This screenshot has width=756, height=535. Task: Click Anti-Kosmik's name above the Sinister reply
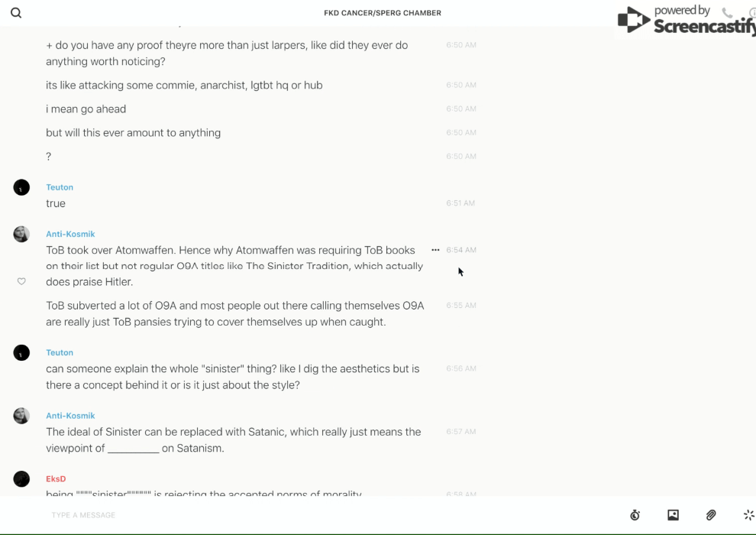tap(70, 416)
